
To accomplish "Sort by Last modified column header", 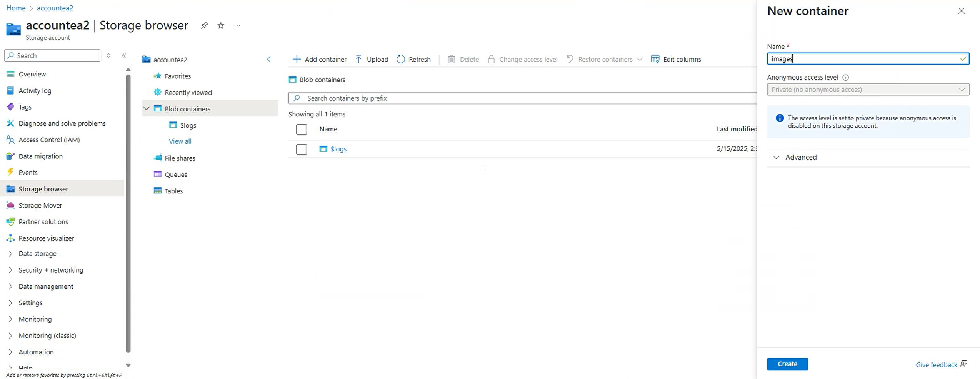I will click(x=737, y=129).
